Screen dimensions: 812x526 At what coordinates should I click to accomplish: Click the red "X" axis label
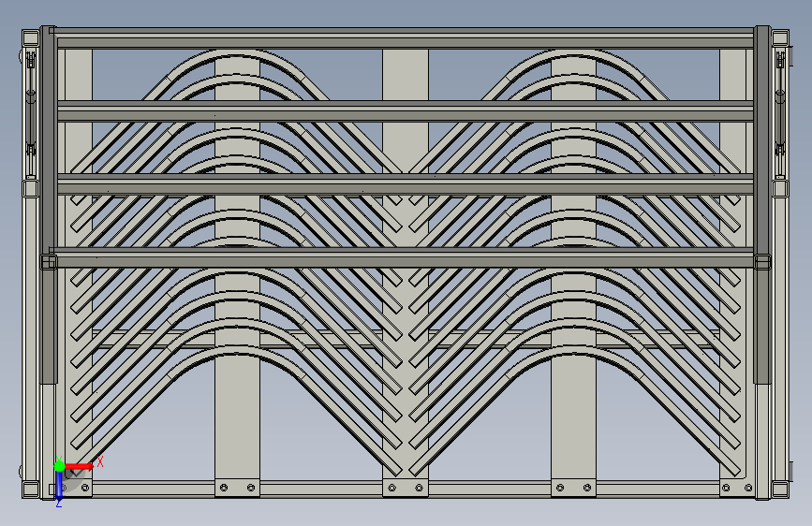(x=100, y=461)
